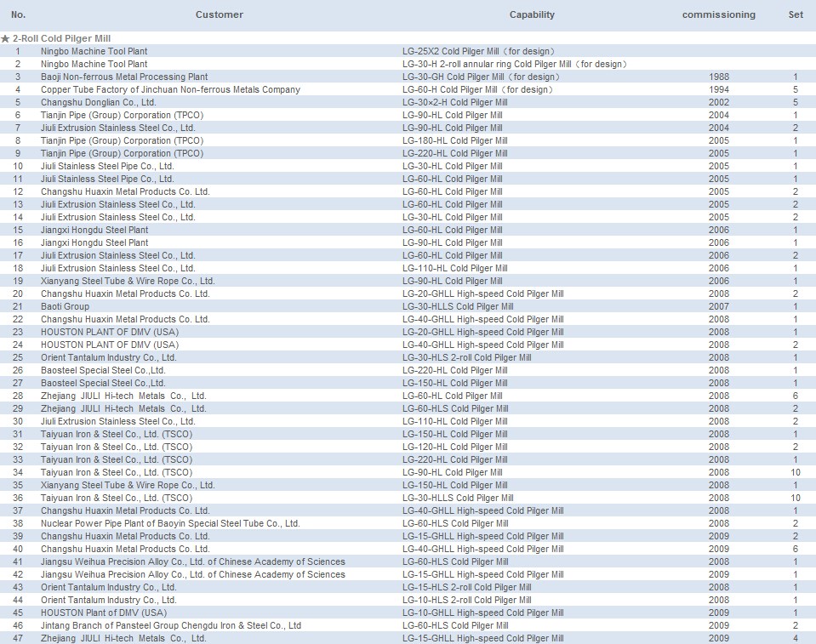The image size is (816, 644).
Task: Click year 2002 in commissioning column
Action: click(719, 102)
